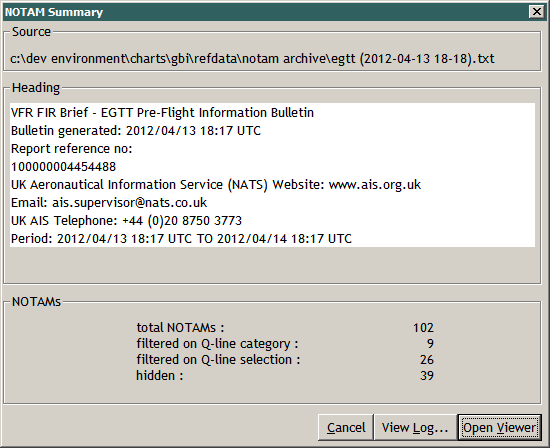The height and width of the screenshot is (448, 550).
Task: Click the total NOTAMs count 102
Action: [x=423, y=328]
